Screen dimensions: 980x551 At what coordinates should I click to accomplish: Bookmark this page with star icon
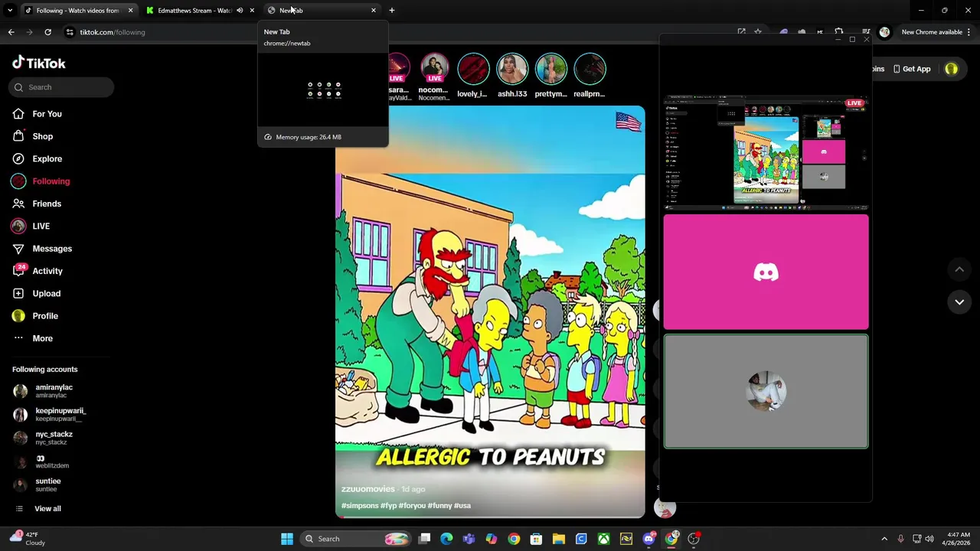point(758,32)
